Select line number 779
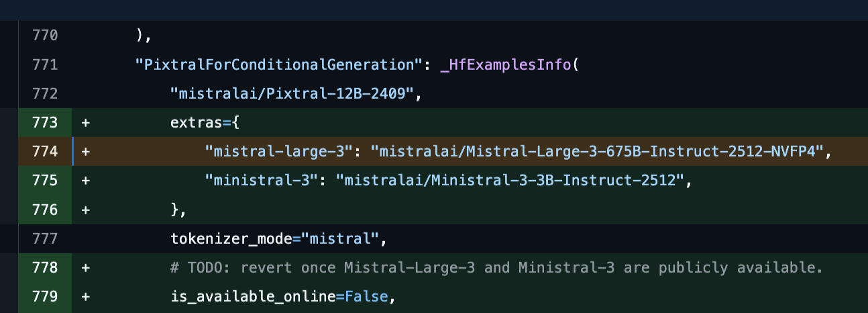 coord(45,296)
